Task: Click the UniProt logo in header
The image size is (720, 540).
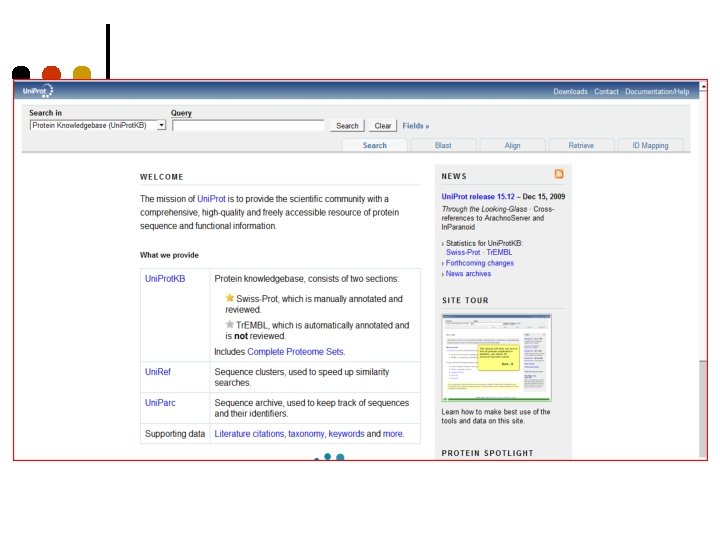Action: click(38, 90)
